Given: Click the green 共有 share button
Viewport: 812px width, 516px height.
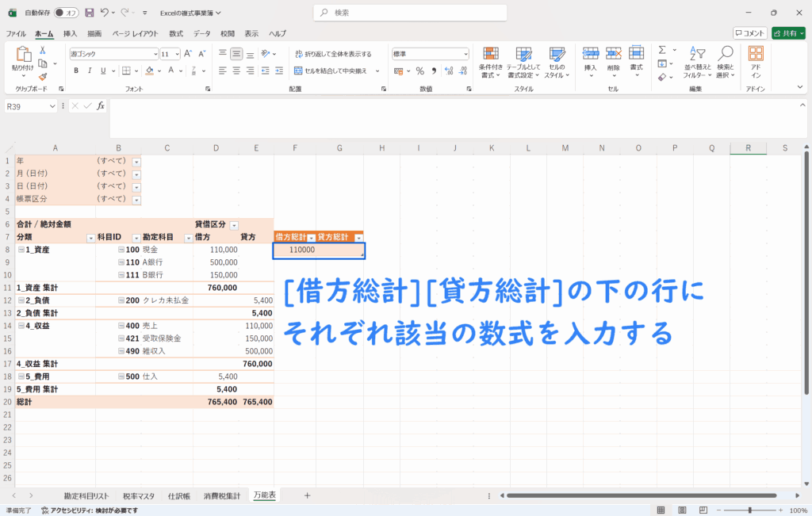Looking at the screenshot, I should pos(787,33).
